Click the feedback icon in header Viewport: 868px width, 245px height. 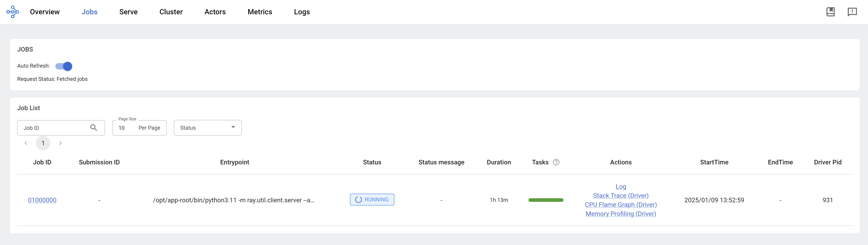tap(852, 12)
